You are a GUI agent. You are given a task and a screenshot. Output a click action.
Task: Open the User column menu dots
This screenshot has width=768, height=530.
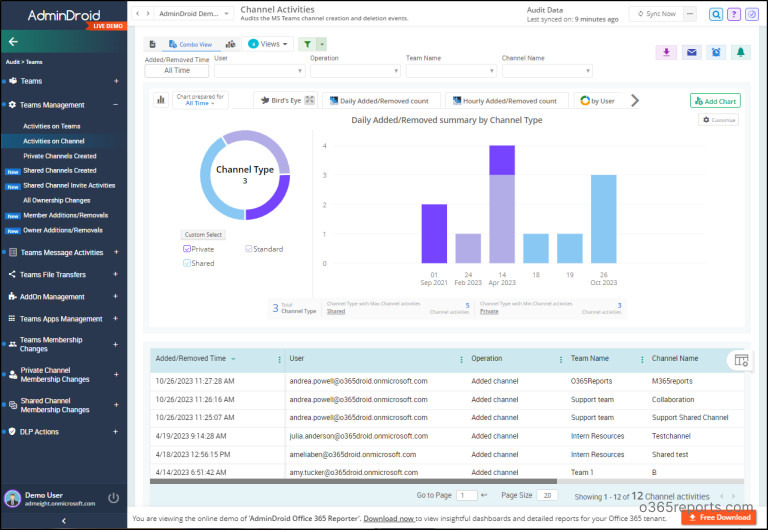(x=461, y=360)
